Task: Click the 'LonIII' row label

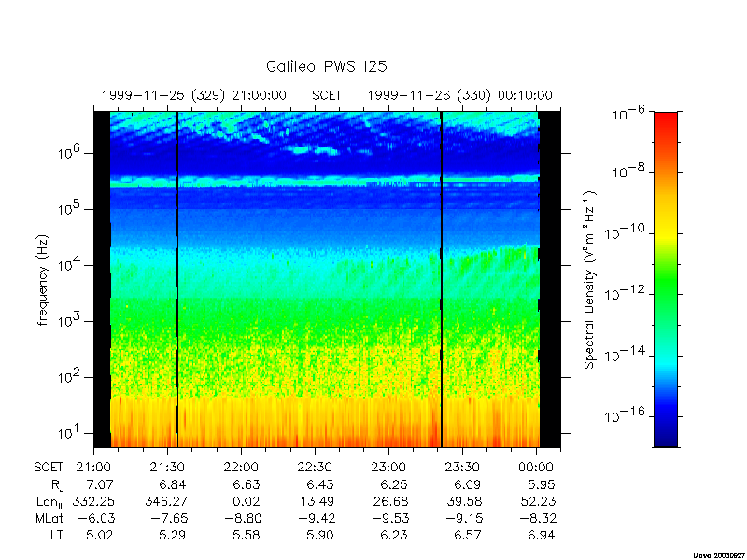Action: tap(50, 502)
